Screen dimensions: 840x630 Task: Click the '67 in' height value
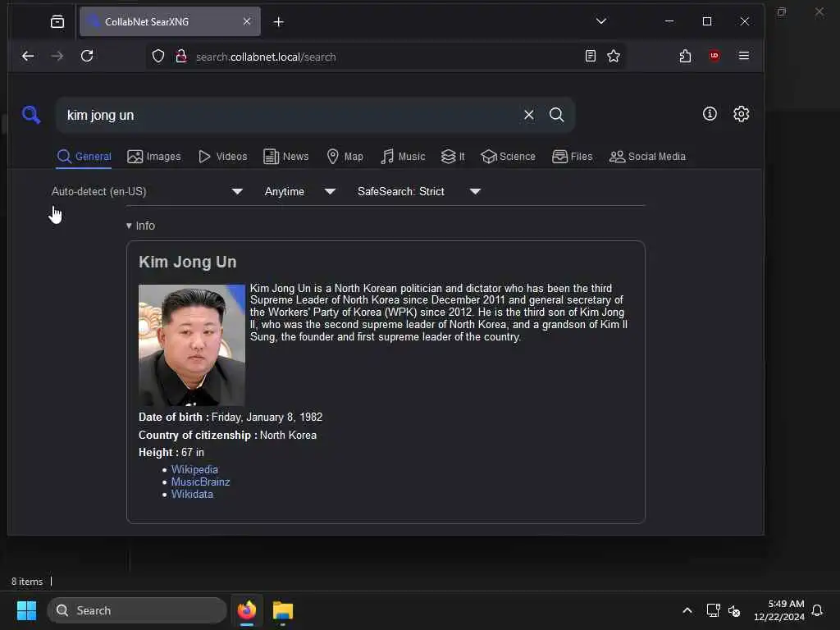point(192,452)
